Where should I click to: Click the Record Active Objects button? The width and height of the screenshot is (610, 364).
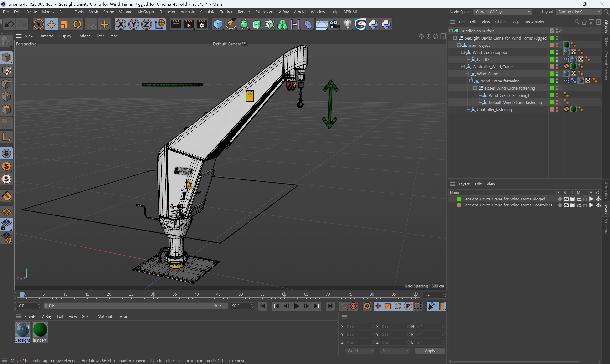click(343, 306)
